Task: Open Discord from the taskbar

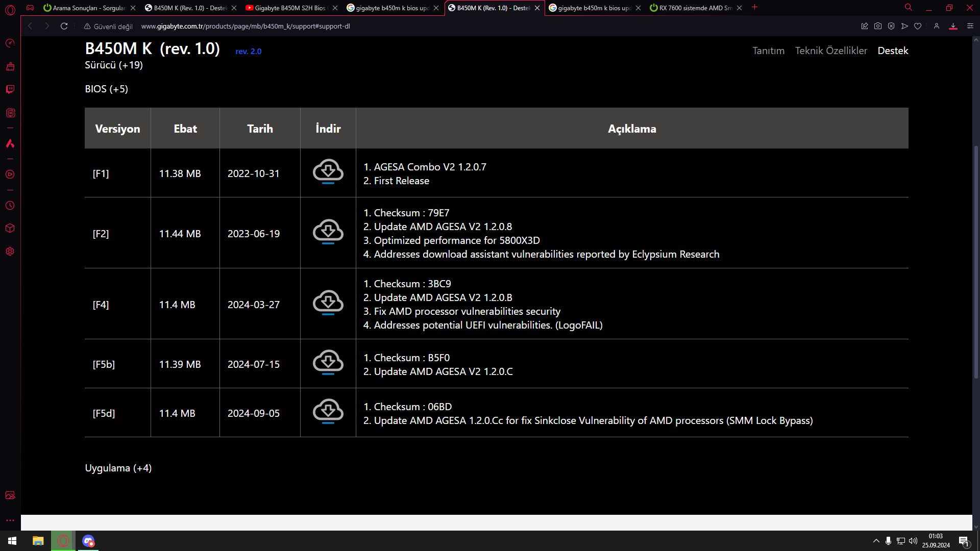Action: (x=88, y=541)
